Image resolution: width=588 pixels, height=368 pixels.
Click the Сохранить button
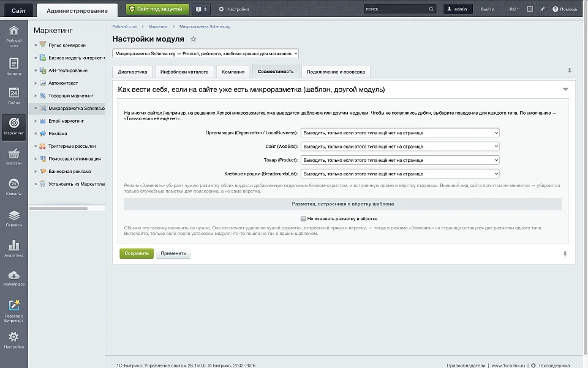(x=137, y=253)
